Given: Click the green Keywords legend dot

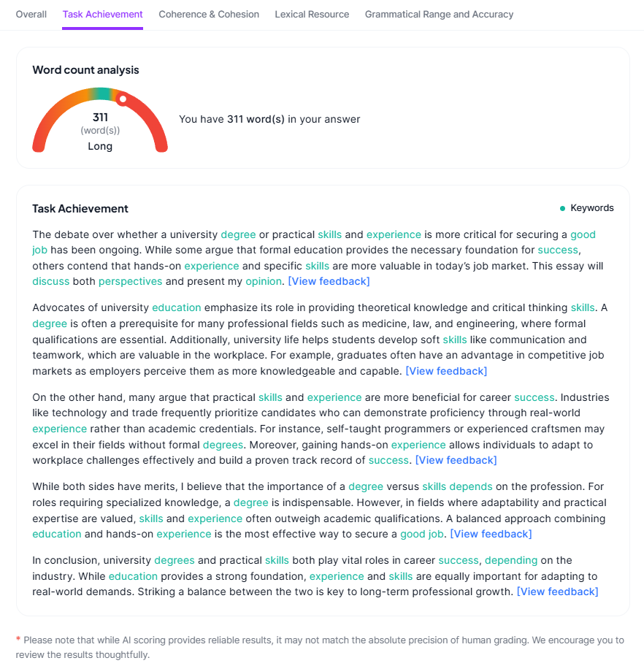Looking at the screenshot, I should pos(562,209).
